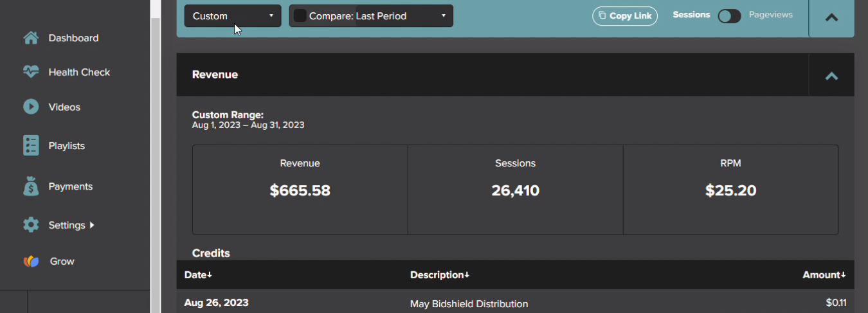The image size is (868, 313).
Task: Click the 26,410 sessions value
Action: (x=516, y=190)
